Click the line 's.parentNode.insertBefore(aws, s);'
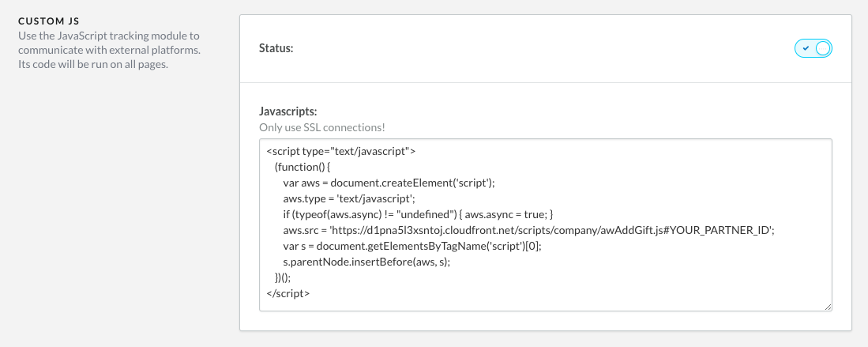The height and width of the screenshot is (347, 868). pyautogui.click(x=366, y=262)
